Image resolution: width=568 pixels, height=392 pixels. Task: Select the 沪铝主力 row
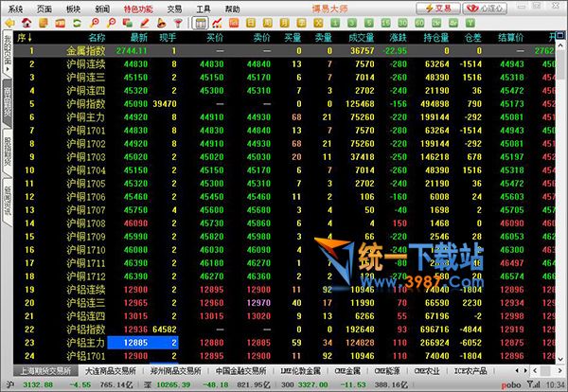[284, 343]
